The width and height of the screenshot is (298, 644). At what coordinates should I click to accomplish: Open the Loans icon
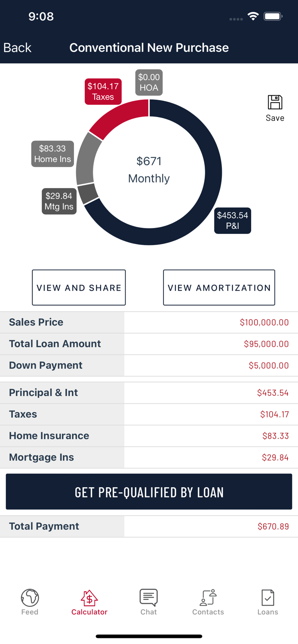267,597
